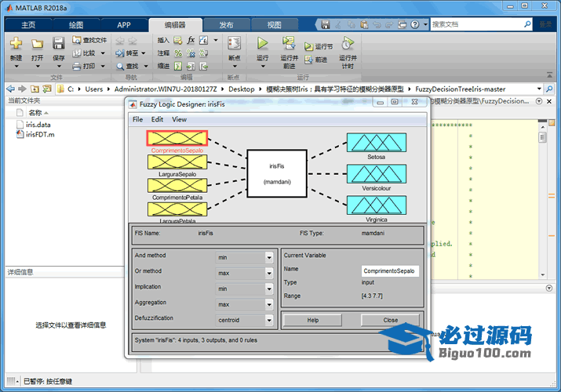Click the Run and Advance icon
The height and width of the screenshot is (392, 561).
(289, 43)
